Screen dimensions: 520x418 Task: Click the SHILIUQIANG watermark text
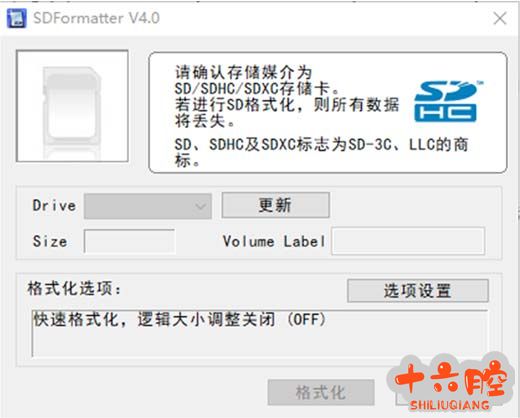click(x=449, y=404)
